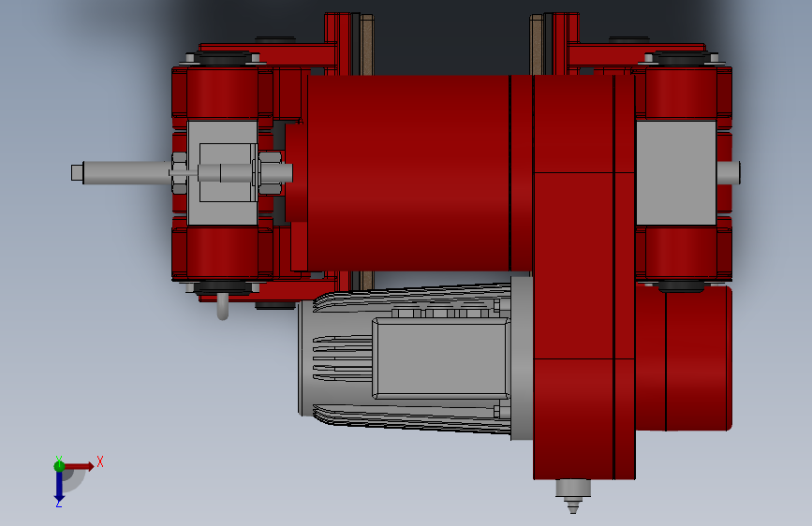Click the blue Z axis of the orientation triad
The height and width of the screenshot is (526, 812).
point(59,486)
